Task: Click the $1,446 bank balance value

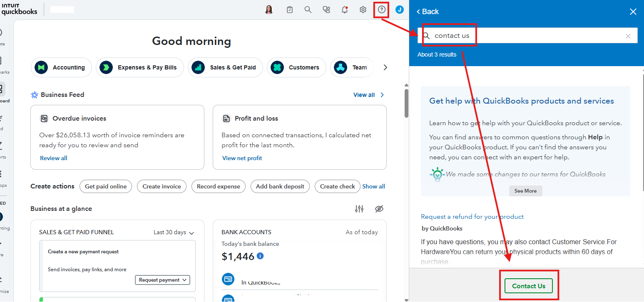Action: pyautogui.click(x=238, y=256)
